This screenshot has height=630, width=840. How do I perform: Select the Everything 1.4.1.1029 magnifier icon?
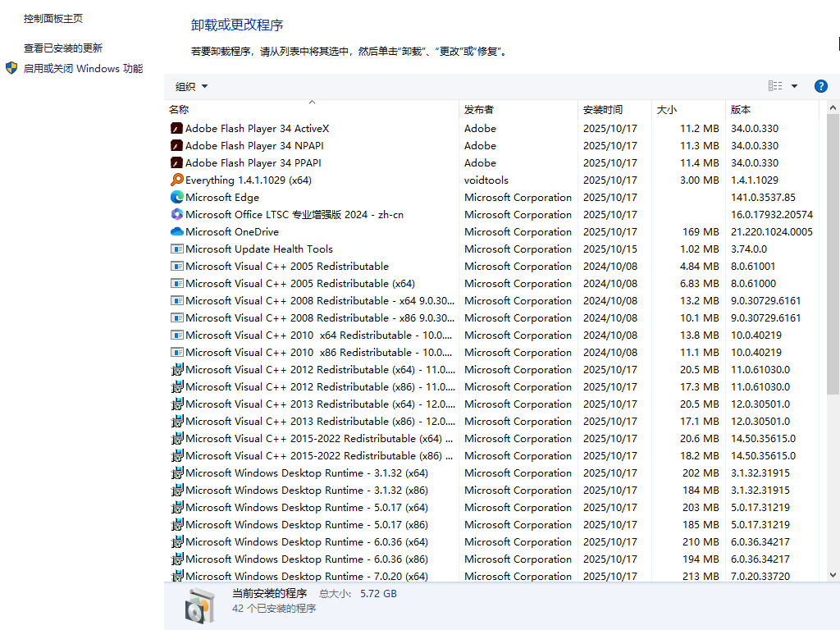(x=176, y=180)
